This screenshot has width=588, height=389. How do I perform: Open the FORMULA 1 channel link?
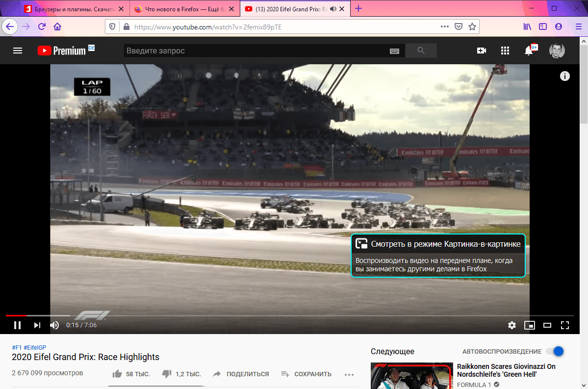coord(474,385)
